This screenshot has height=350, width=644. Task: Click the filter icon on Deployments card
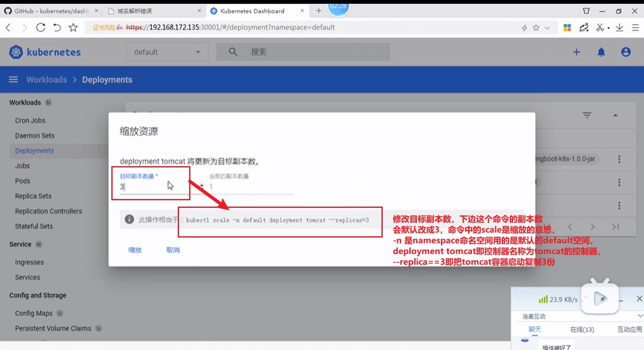(587, 116)
